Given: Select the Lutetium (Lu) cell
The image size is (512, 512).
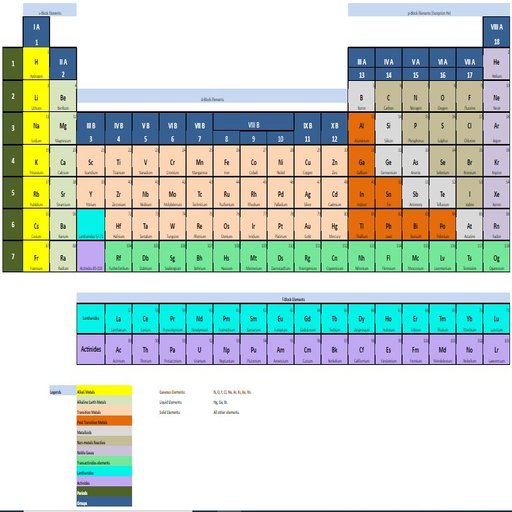Looking at the screenshot, I should [x=496, y=318].
